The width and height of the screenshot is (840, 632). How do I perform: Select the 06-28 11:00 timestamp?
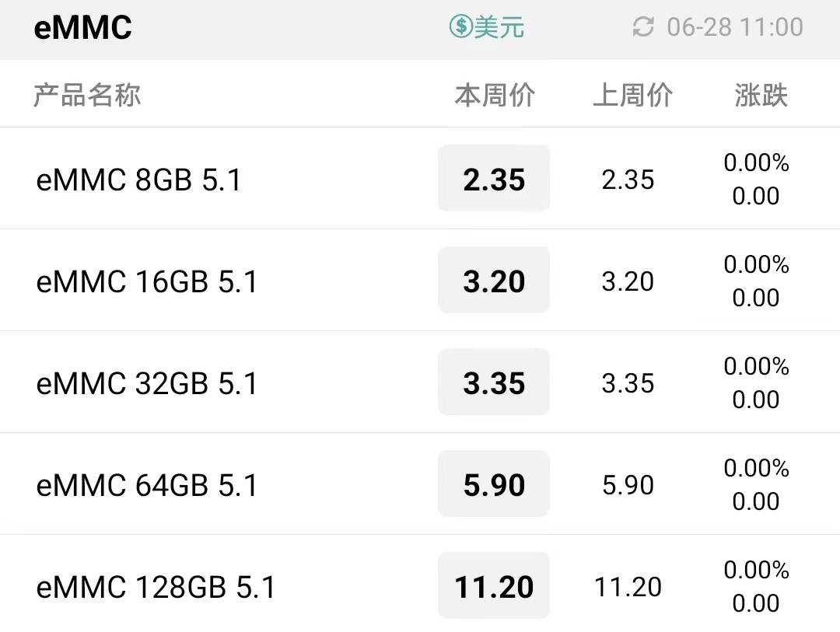[x=735, y=26]
